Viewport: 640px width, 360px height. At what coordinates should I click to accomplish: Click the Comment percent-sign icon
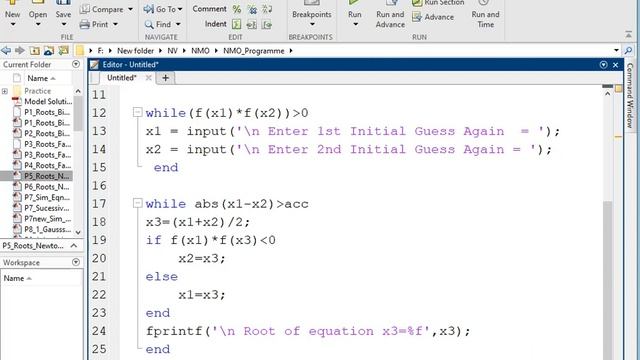click(237, 9)
